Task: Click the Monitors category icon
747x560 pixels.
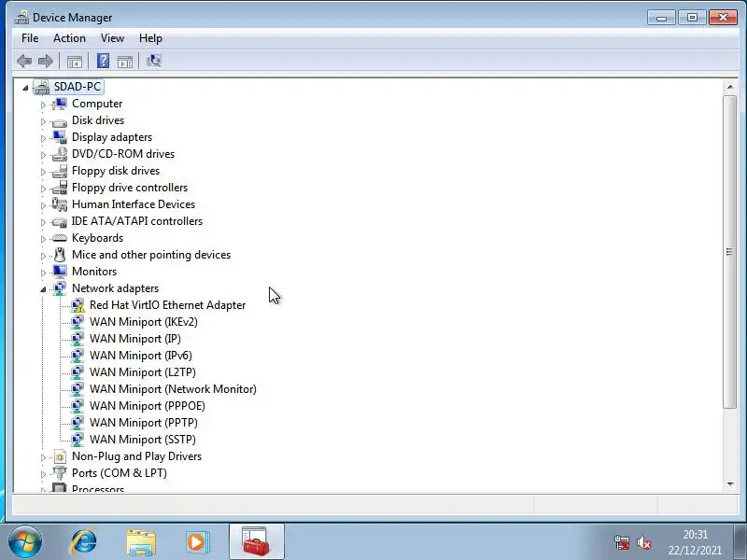Action: point(60,272)
